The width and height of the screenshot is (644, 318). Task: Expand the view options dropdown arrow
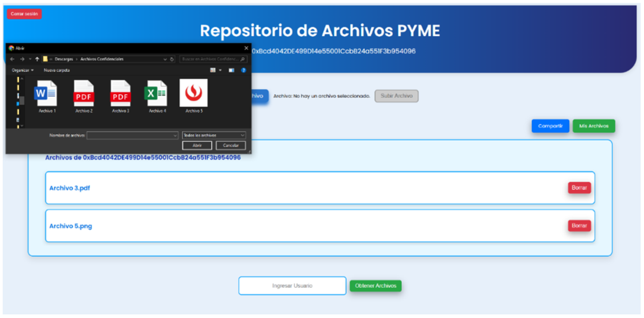click(220, 70)
